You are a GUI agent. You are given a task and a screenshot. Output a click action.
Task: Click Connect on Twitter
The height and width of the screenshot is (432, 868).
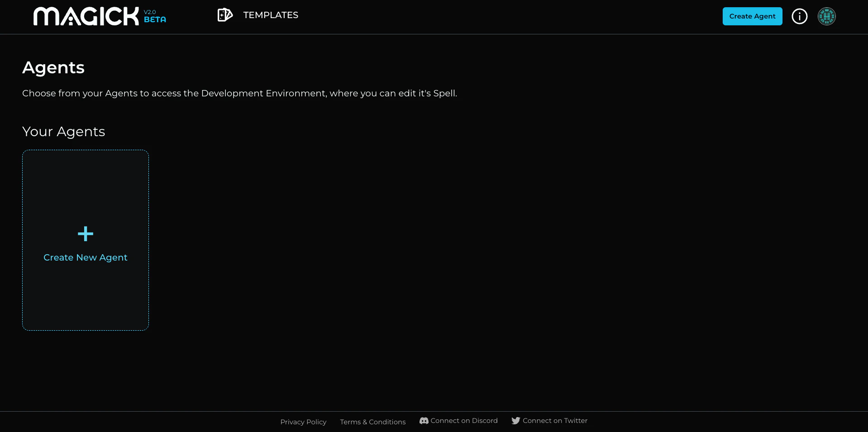tap(548, 420)
